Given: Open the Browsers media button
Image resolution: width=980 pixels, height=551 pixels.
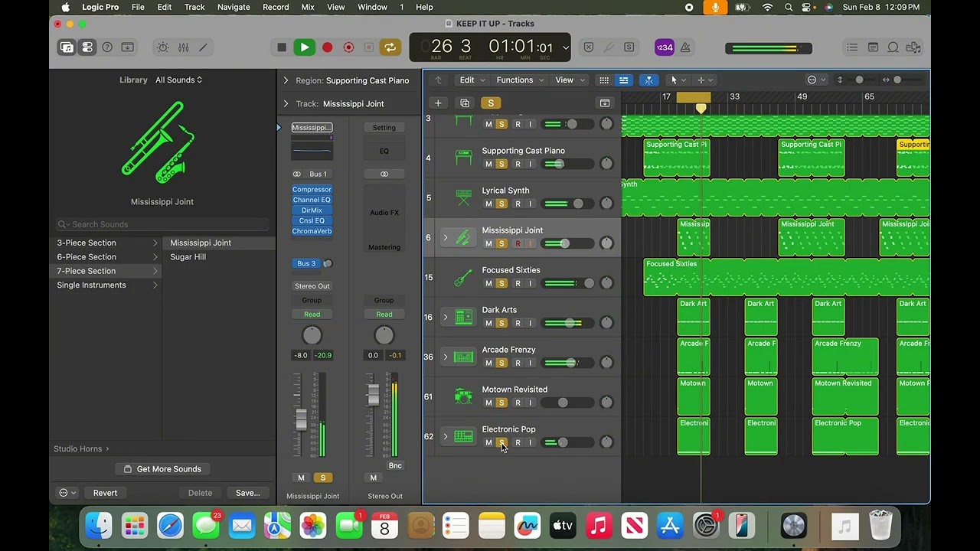Looking at the screenshot, I should tap(913, 47).
